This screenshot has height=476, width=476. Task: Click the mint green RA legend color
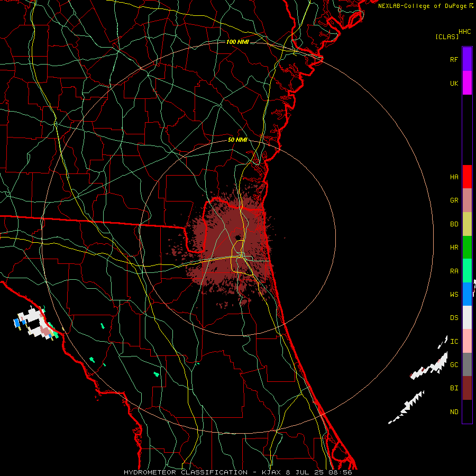(x=467, y=271)
